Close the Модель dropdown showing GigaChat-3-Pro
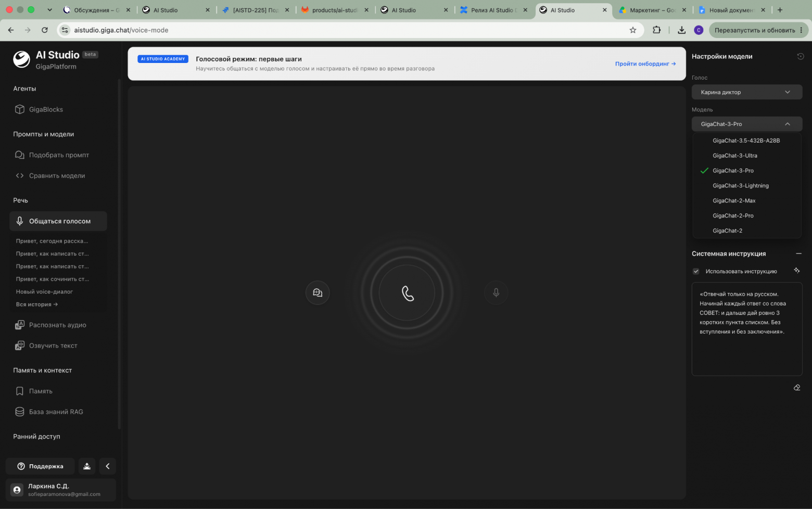 (747, 124)
